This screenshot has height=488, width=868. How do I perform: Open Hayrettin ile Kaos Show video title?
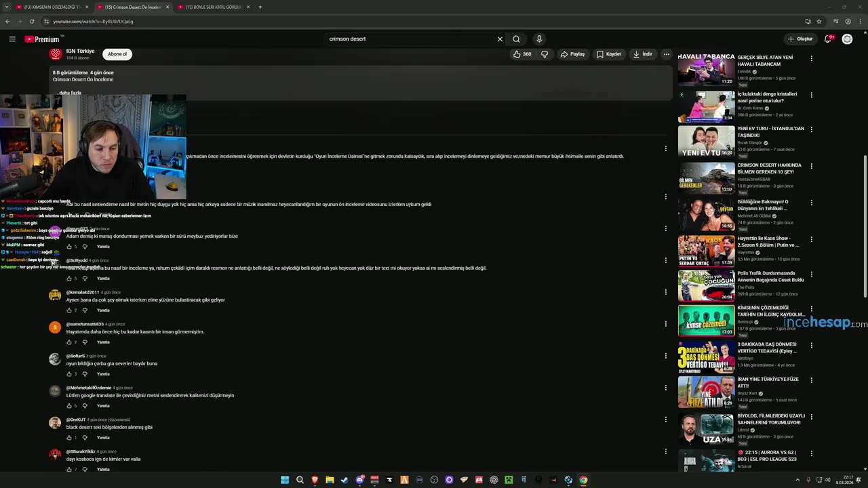pyautogui.click(x=768, y=241)
